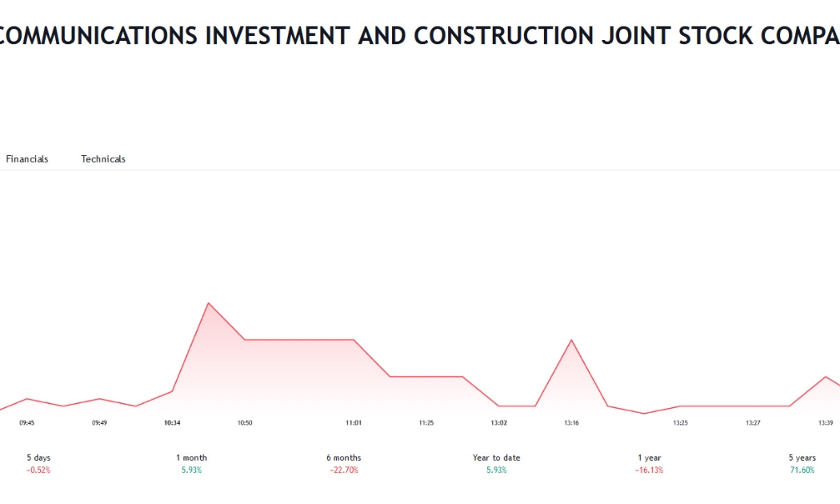
Task: Click the 13:02 time axis label
Action: (498, 422)
